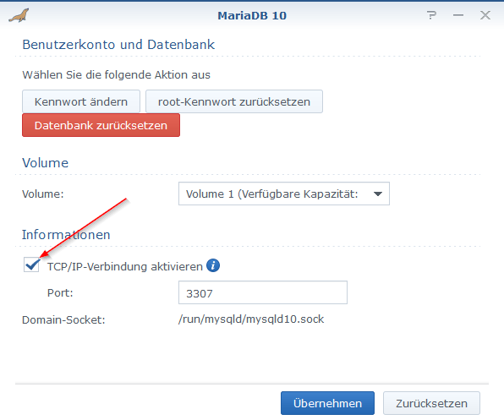
Task: Click the Benutzerkonto und Datenbank heading
Action: coord(118,44)
